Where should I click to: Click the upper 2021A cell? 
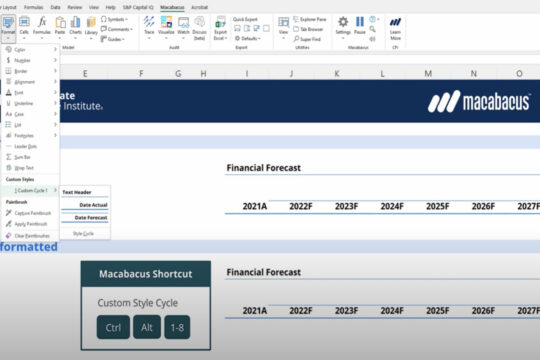click(x=255, y=206)
